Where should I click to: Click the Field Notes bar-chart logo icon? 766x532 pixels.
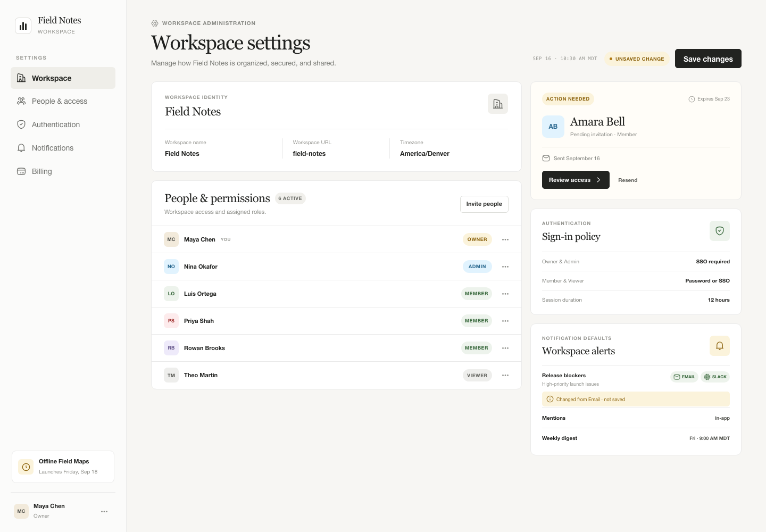[x=23, y=26]
